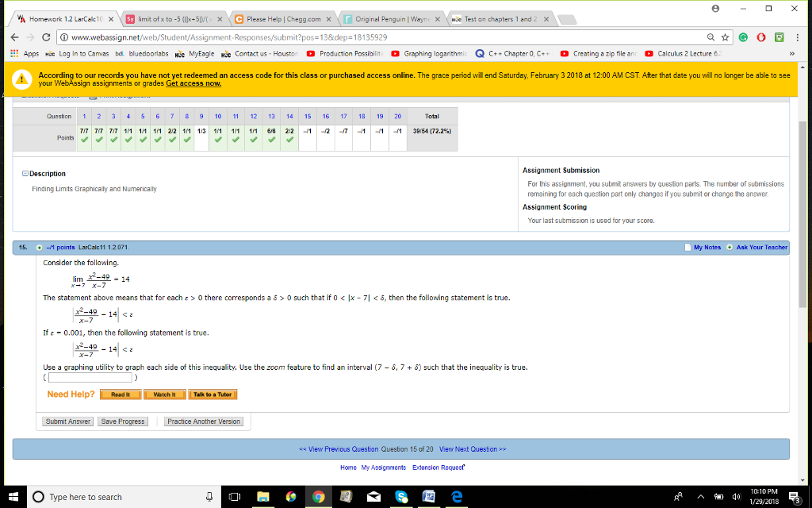
Task: Open MyEagle bookmark
Action: click(195, 53)
